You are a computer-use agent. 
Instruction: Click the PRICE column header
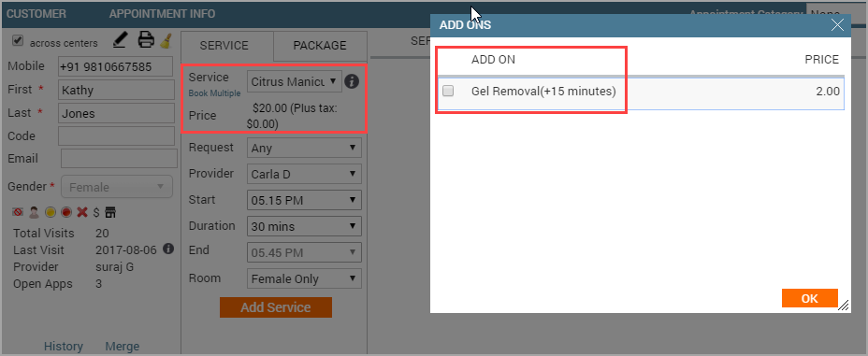click(821, 60)
